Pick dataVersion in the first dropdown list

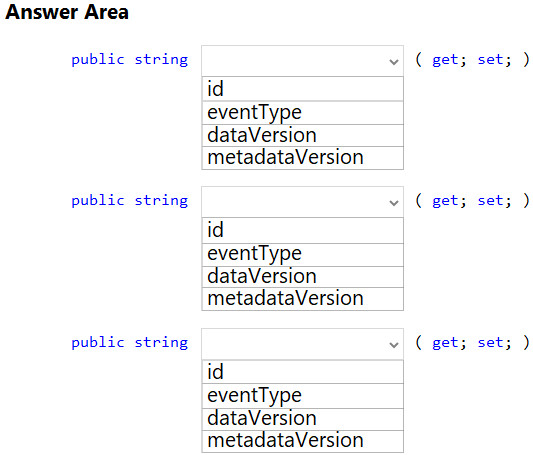[303, 136]
